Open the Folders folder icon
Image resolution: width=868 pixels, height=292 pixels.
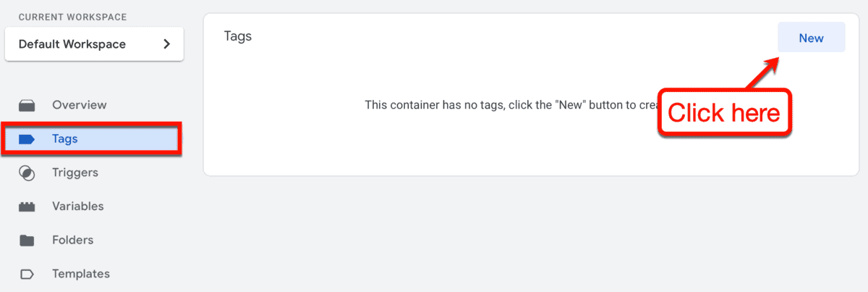coord(27,241)
